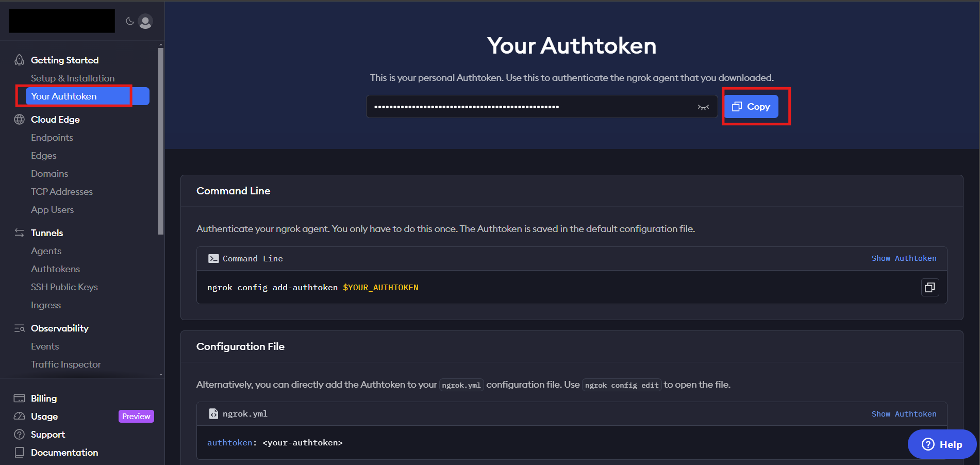
Task: Select Your Authtoken in sidebar
Action: pyautogui.click(x=88, y=96)
